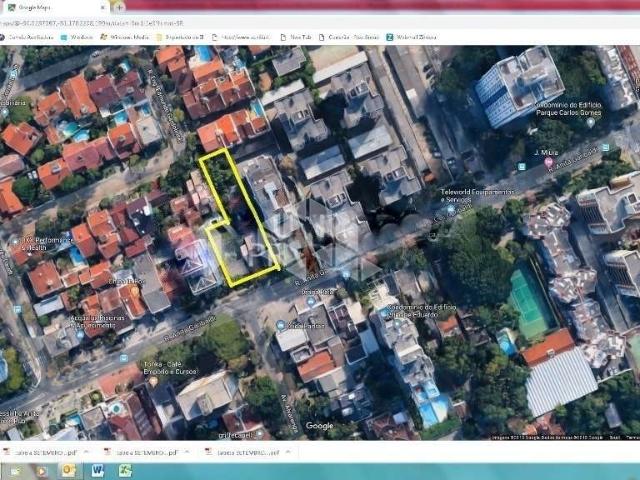Image resolution: width=640 pixels, height=480 pixels.
Task: Click the Tonka - Cafe, Emporio e Cursos marker
Action: pos(153,381)
